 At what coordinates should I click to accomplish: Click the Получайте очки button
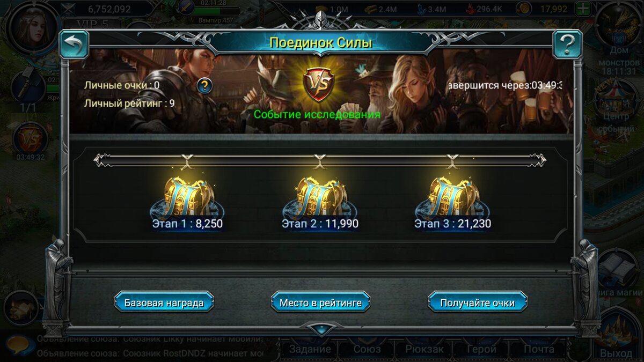(478, 302)
